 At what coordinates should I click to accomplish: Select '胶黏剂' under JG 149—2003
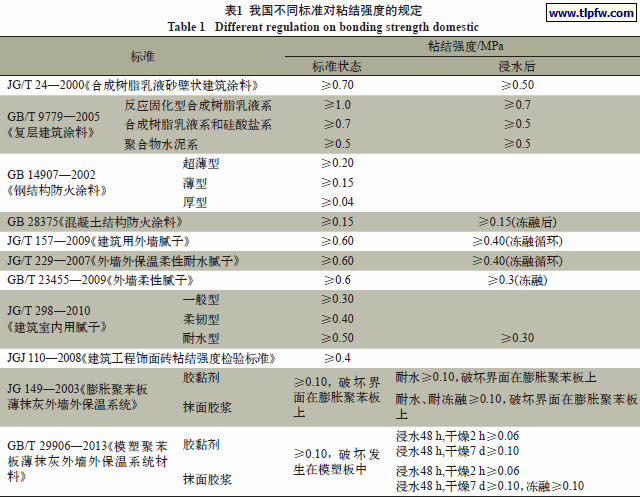coord(201,378)
